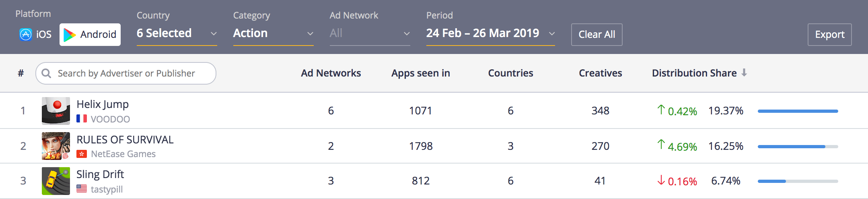Sort by Creatives column

pos(600,73)
